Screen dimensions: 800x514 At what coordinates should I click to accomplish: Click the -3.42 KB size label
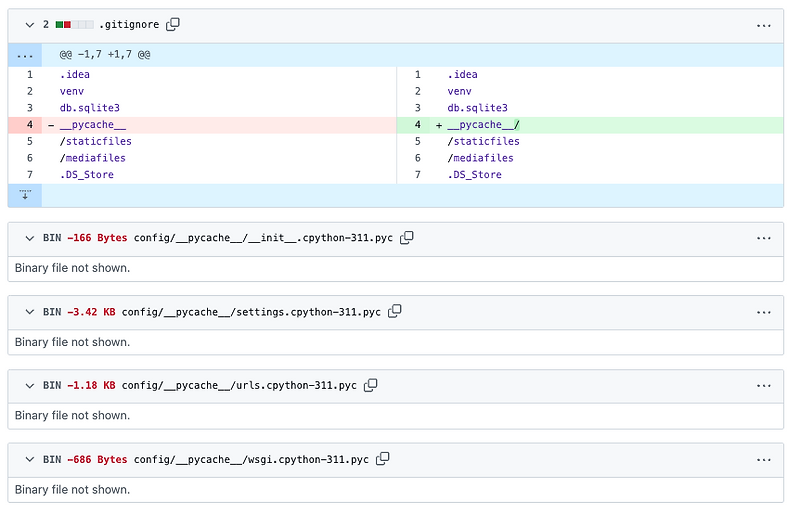[x=91, y=312]
